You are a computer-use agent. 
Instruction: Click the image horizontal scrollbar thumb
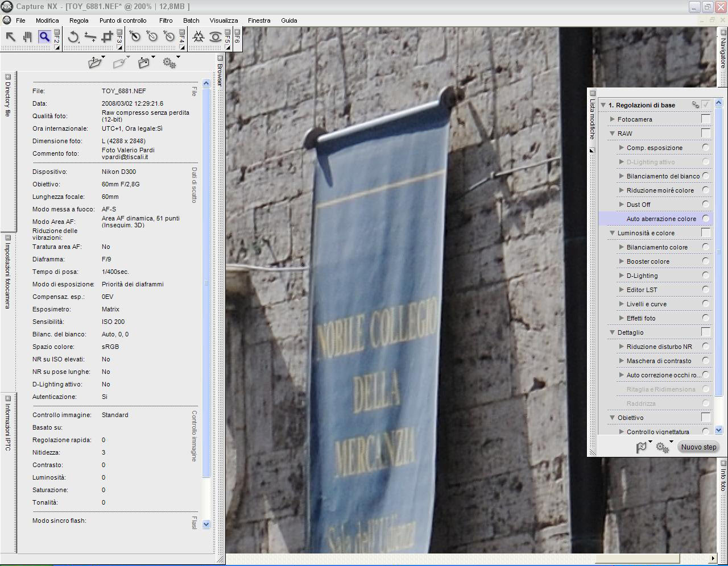point(637,559)
